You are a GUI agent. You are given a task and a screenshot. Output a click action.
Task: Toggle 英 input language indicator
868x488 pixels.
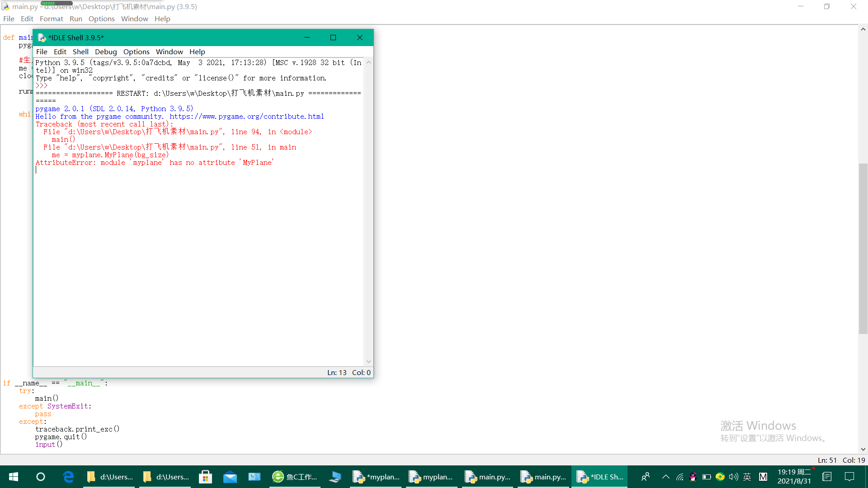tap(747, 477)
